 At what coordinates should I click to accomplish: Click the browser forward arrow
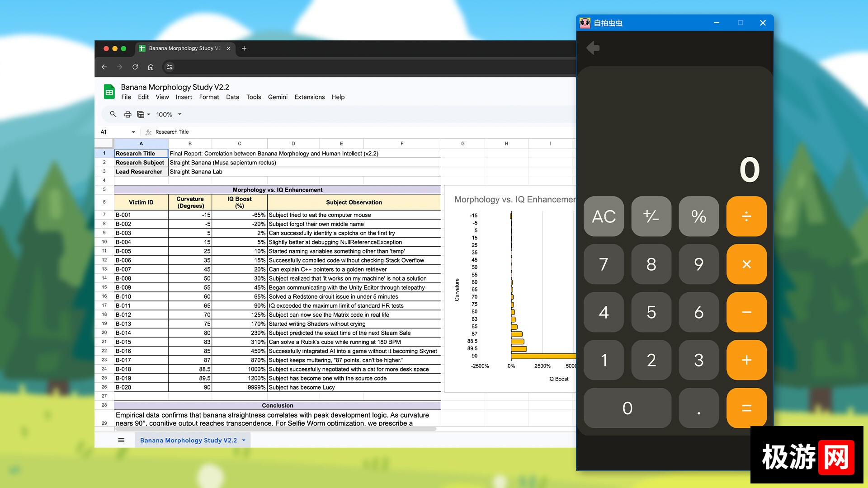(x=119, y=67)
